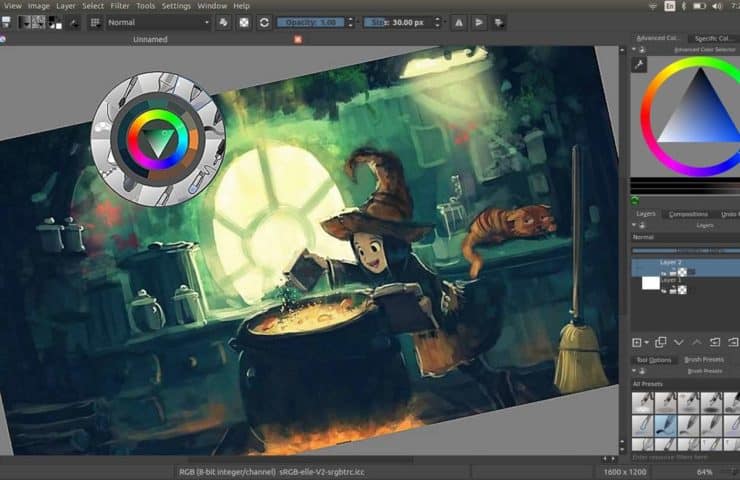The image size is (740, 480).
Task: Click the reload original preset icon
Action: click(x=264, y=21)
